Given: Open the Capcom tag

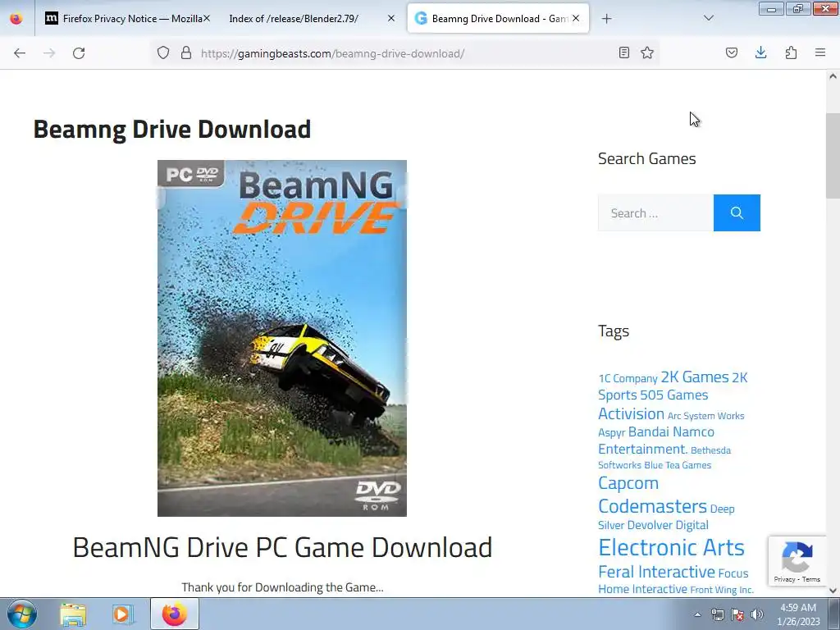Looking at the screenshot, I should [x=628, y=482].
